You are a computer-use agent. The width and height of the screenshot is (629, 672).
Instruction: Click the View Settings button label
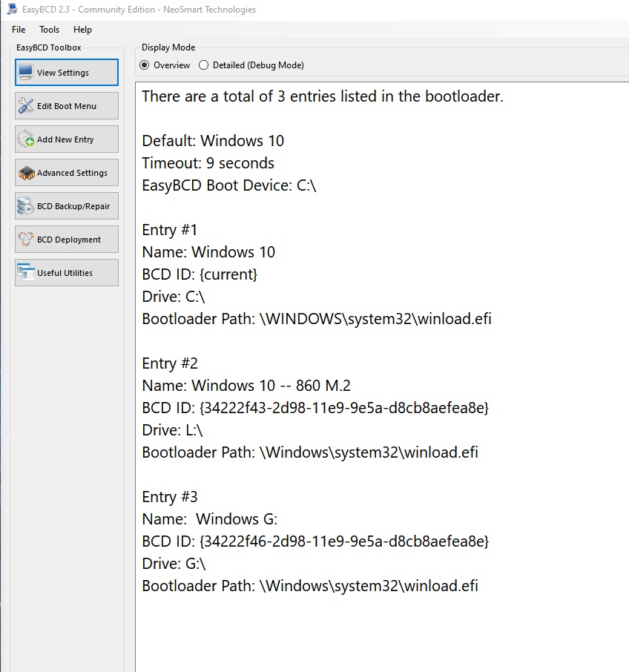(63, 73)
